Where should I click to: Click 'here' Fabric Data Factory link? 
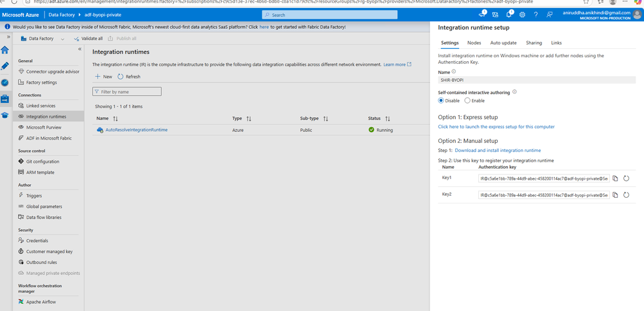pyautogui.click(x=264, y=27)
